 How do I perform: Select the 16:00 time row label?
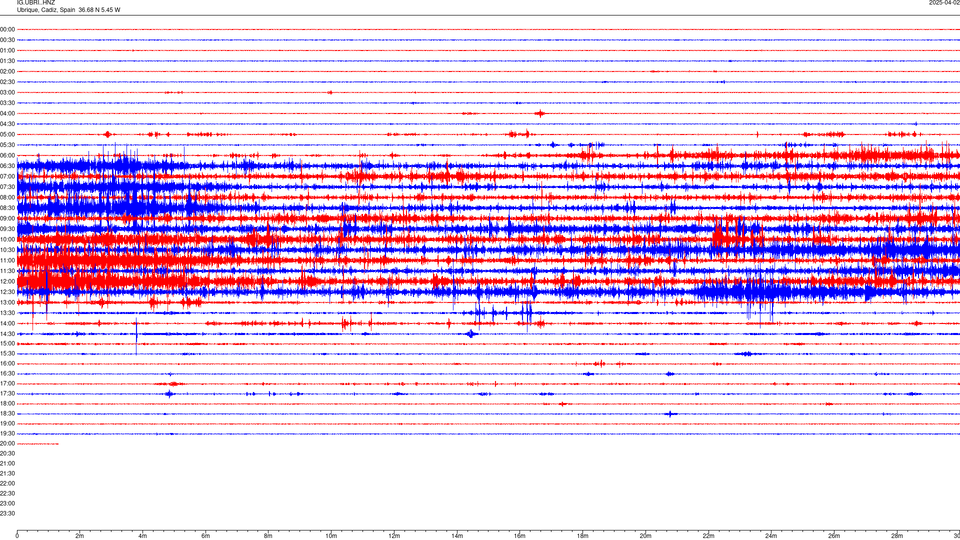[x=7, y=364]
